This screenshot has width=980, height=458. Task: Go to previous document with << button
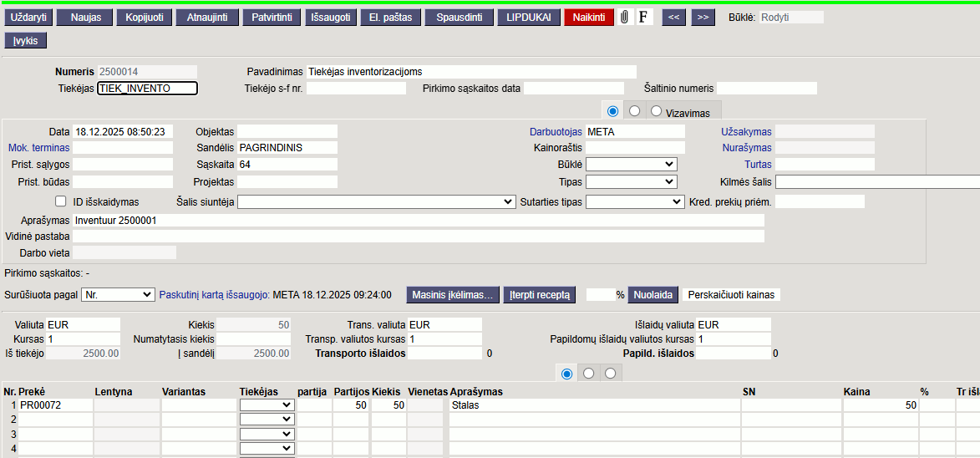674,17
